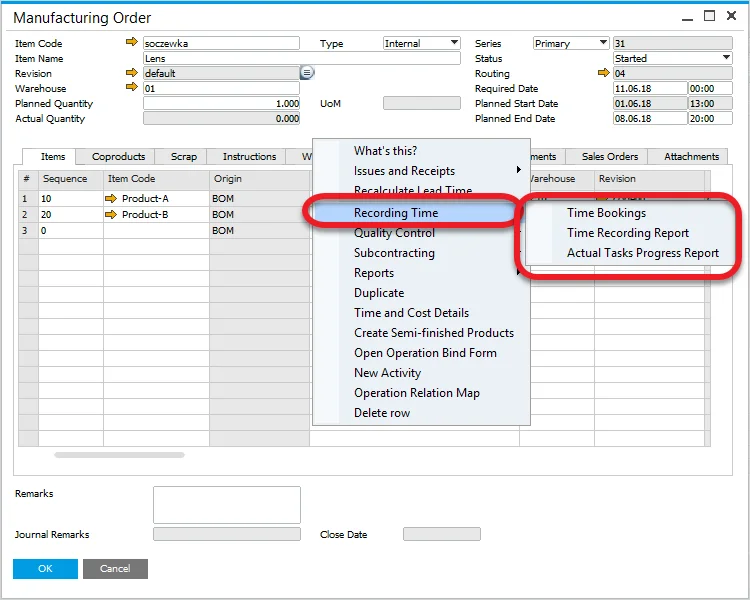Screen dimensions: 750x600
Task: Open the Type dropdown set to Internal
Action: click(x=454, y=43)
